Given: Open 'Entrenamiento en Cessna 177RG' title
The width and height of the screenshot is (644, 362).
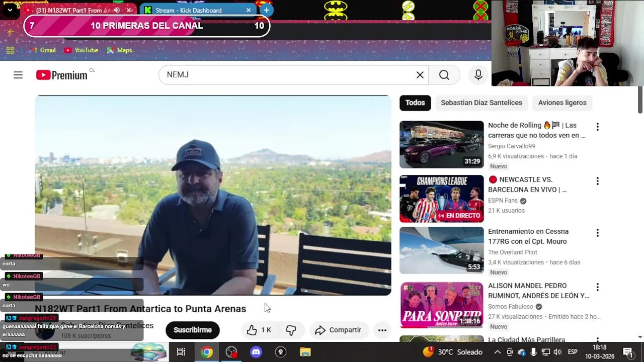Looking at the screenshot, I should click(x=528, y=236).
